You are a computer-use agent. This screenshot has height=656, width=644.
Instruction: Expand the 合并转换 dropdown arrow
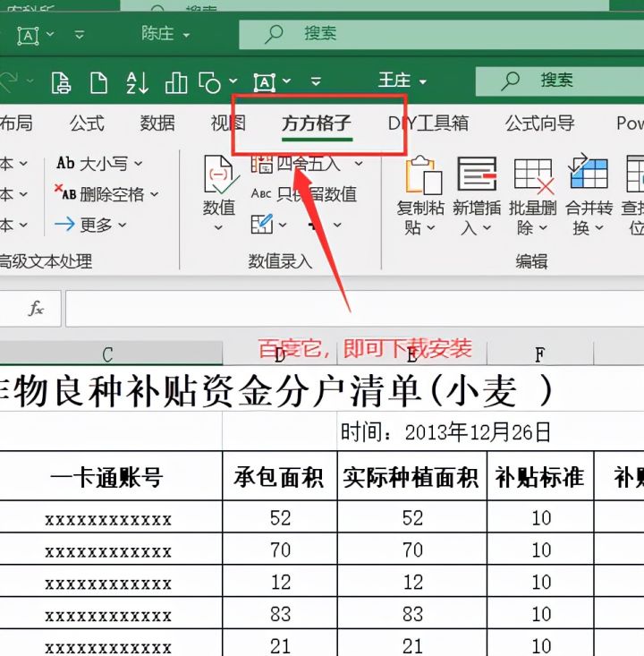point(599,228)
